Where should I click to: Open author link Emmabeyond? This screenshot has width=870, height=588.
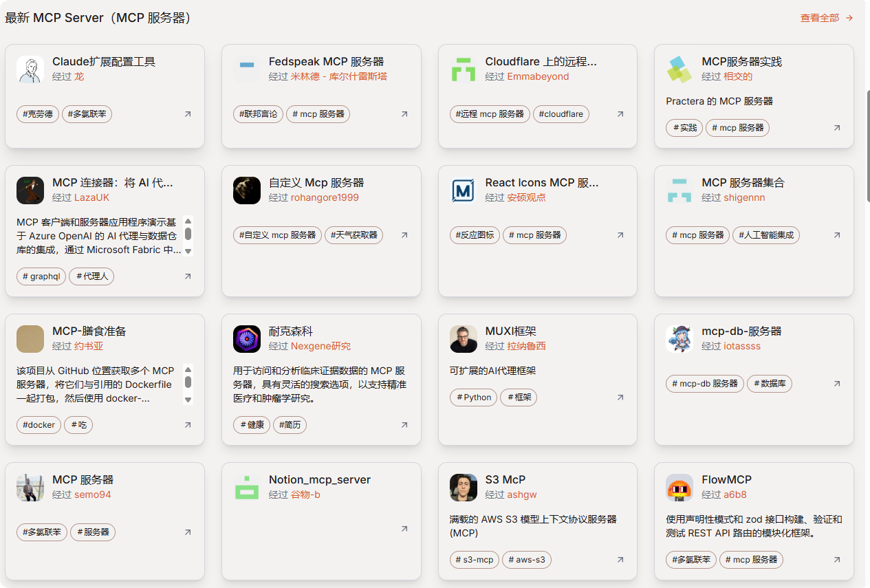(538, 76)
